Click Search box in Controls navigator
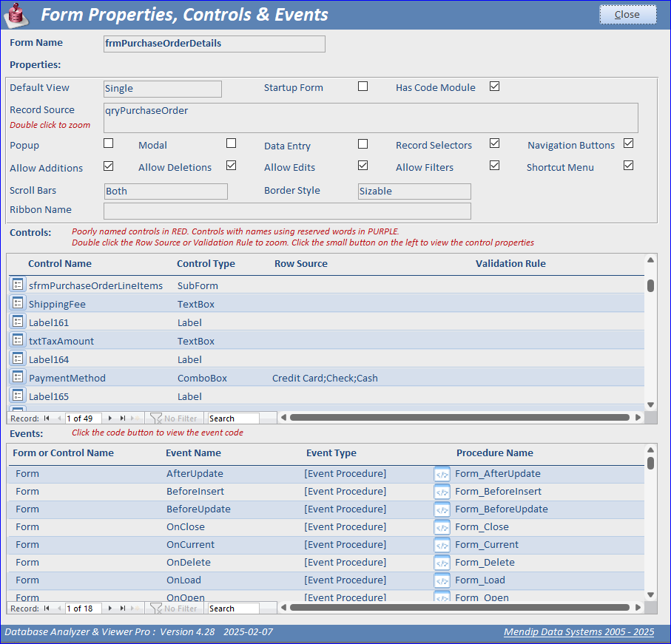671x644 pixels. click(x=233, y=418)
